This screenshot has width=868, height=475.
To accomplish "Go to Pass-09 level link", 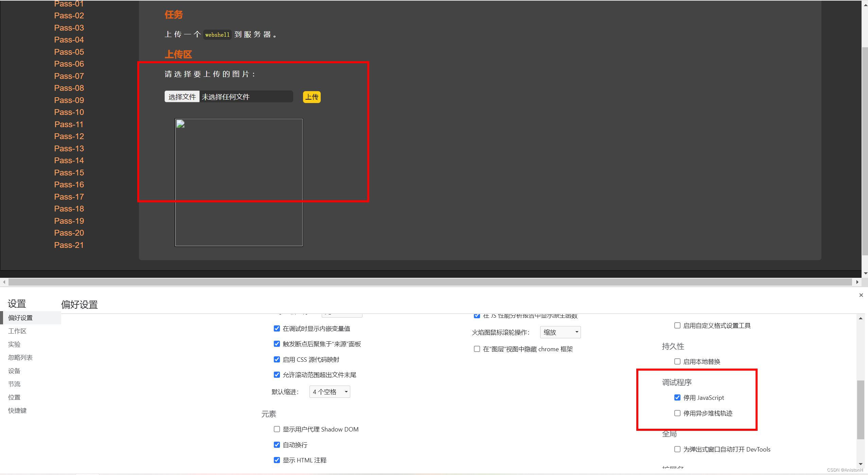I will 69,100.
